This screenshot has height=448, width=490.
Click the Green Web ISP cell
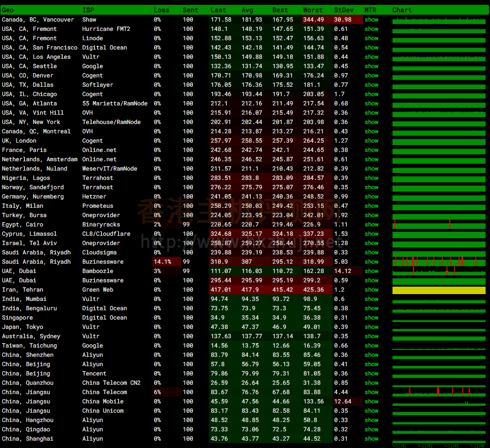pos(98,290)
